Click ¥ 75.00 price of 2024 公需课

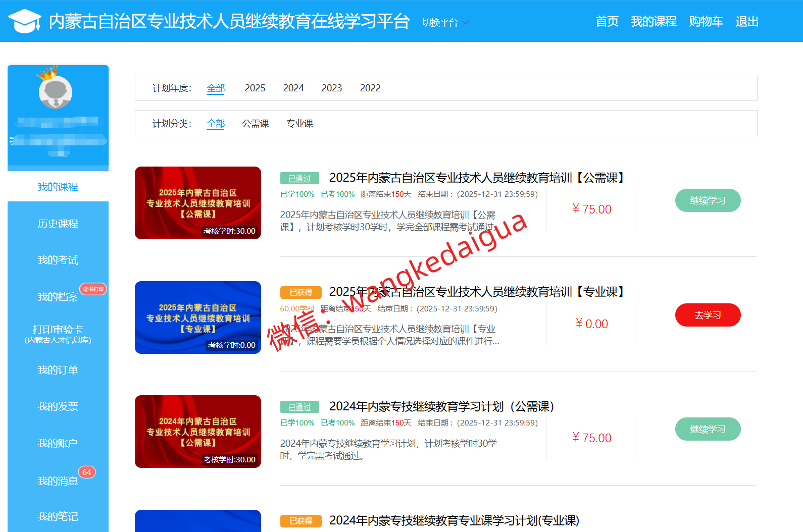pos(592,438)
